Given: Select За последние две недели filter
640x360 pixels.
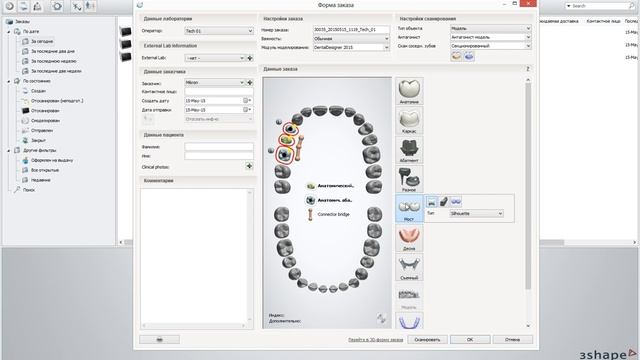Looking at the screenshot, I should 56,71.
